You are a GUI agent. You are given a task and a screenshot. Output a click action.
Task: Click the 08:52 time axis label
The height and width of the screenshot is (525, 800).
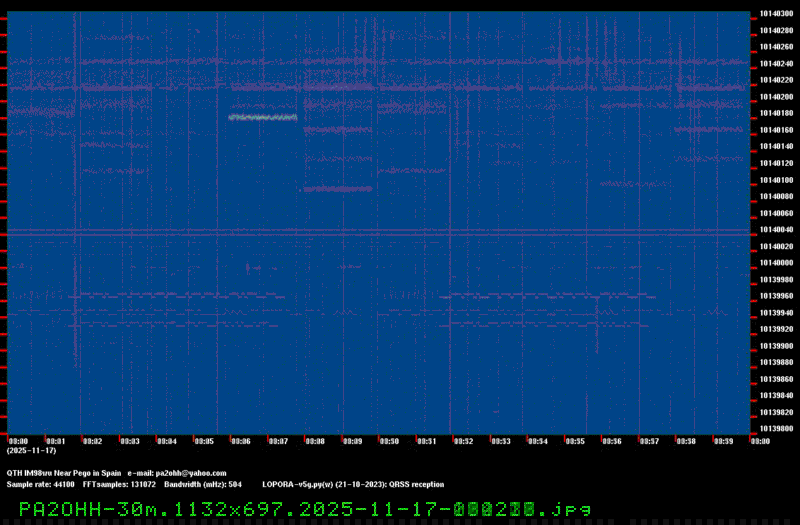[463, 440]
